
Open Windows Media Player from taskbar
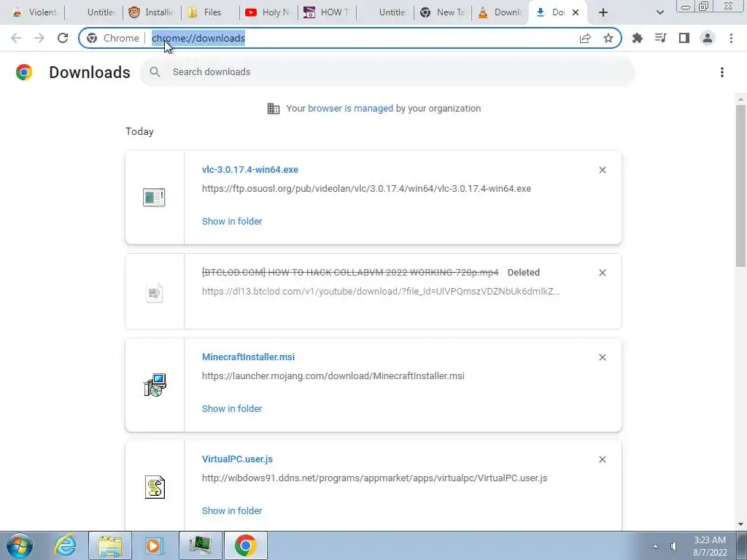pyautogui.click(x=154, y=545)
